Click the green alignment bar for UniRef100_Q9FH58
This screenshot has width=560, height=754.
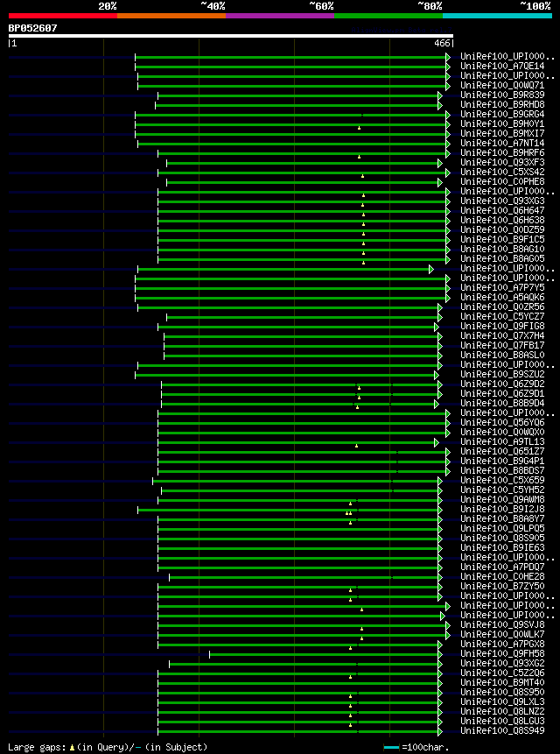(x=324, y=654)
